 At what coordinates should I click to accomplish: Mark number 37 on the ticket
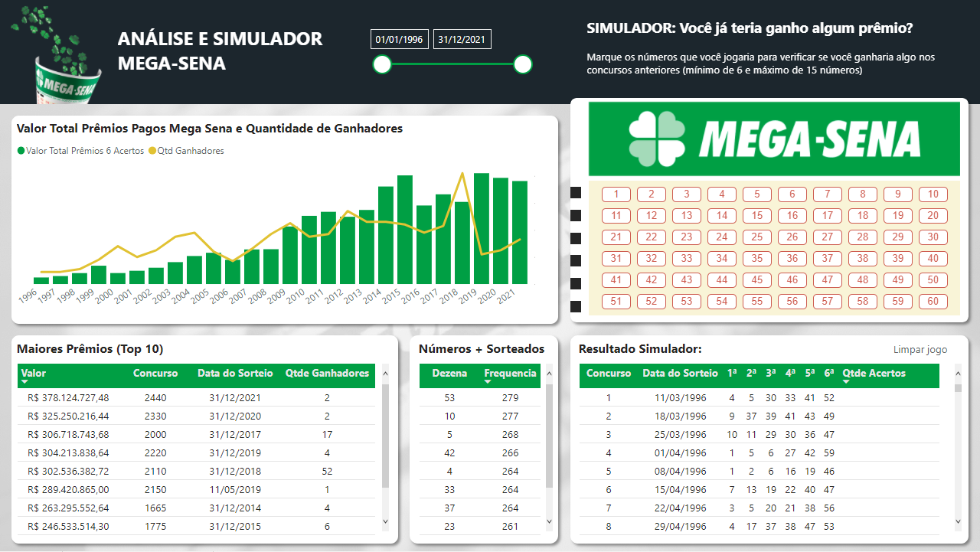coord(828,259)
